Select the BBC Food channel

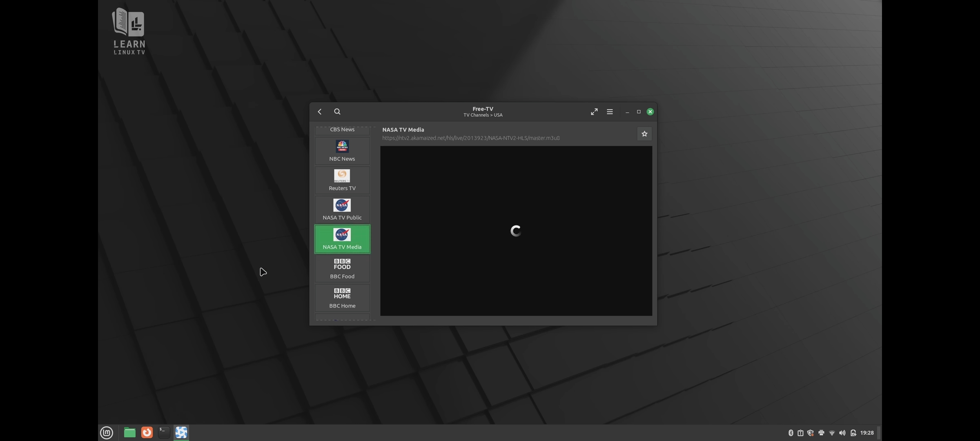click(x=342, y=268)
